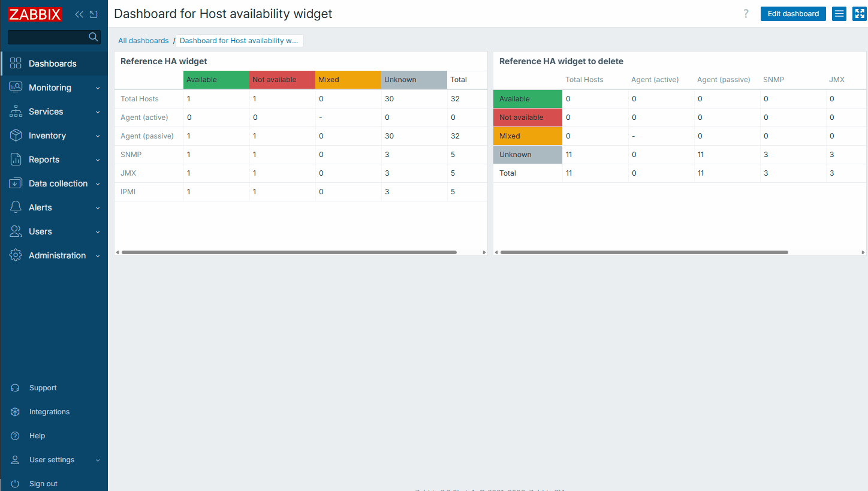Viewport: 868px width, 491px height.
Task: Go to the All dashboards link
Action: coord(143,41)
